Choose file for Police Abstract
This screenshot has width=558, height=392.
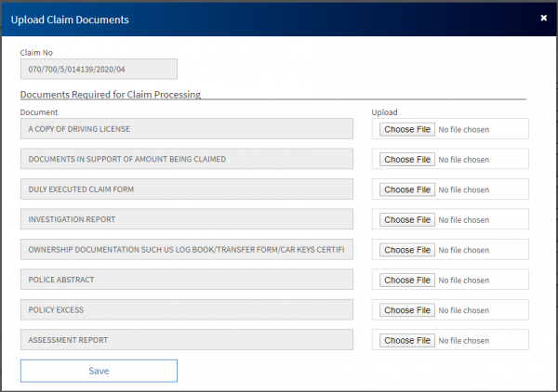click(x=406, y=281)
